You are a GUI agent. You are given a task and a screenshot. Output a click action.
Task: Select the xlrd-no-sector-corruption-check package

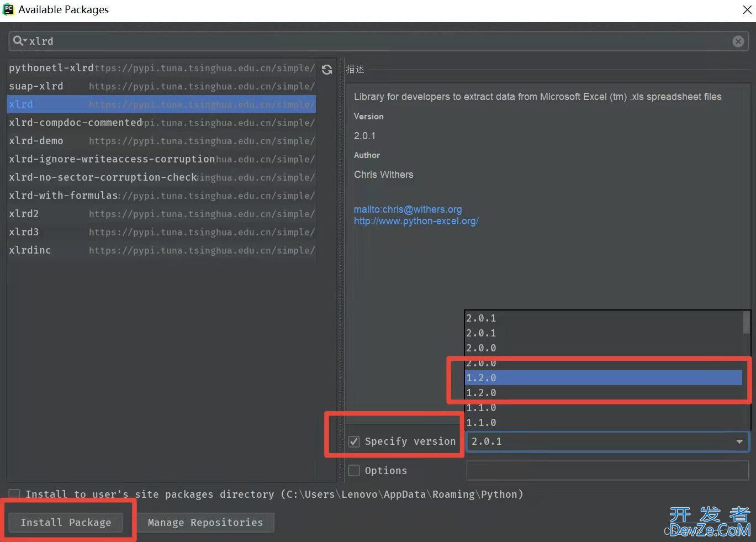[161, 177]
